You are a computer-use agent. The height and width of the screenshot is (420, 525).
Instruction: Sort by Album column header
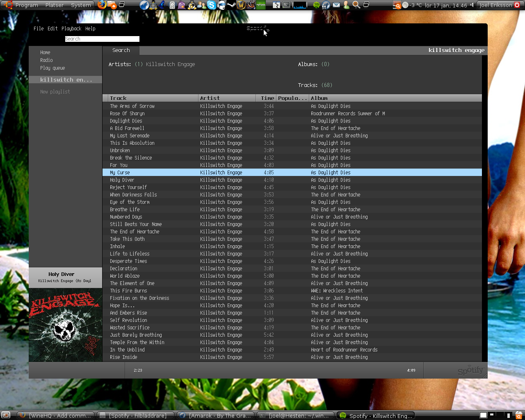pyautogui.click(x=395, y=98)
